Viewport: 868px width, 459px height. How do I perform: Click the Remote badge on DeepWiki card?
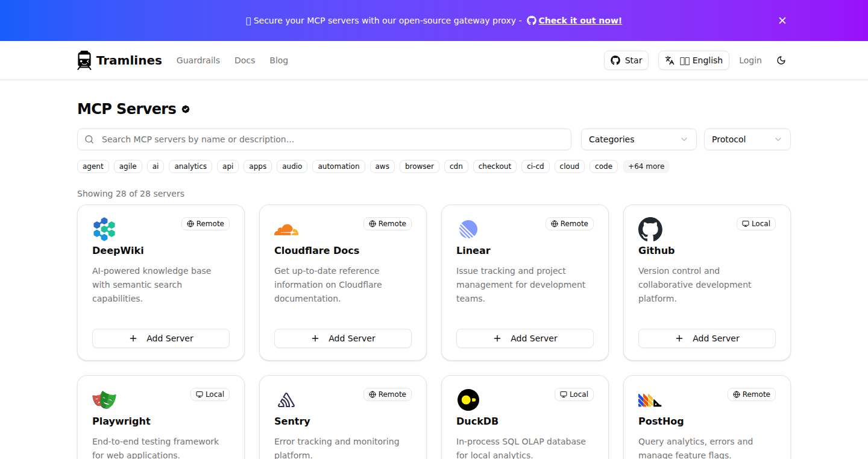coord(206,224)
